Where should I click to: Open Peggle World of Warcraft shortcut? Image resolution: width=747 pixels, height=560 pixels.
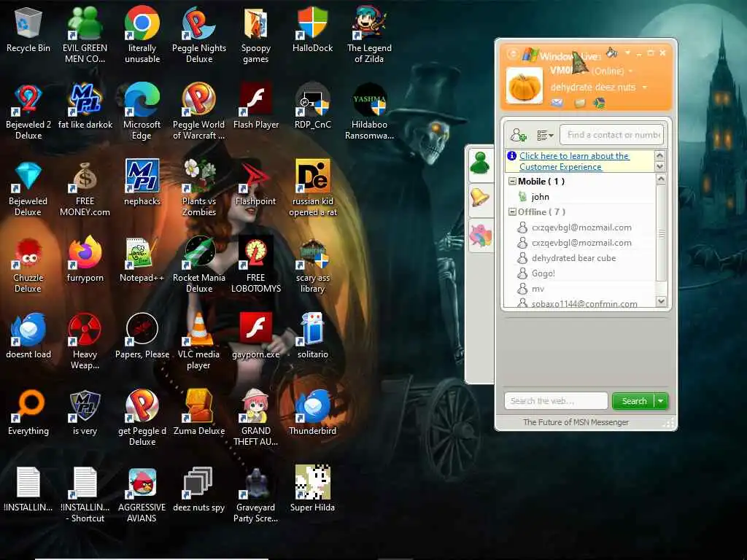pyautogui.click(x=199, y=112)
